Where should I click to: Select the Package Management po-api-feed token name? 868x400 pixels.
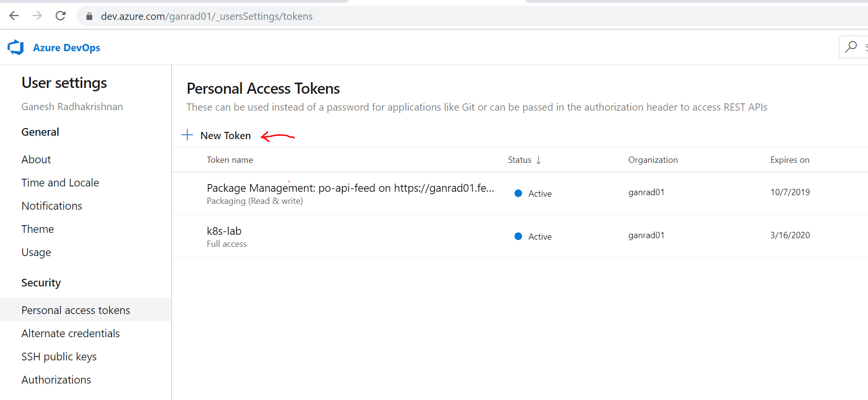tap(351, 188)
